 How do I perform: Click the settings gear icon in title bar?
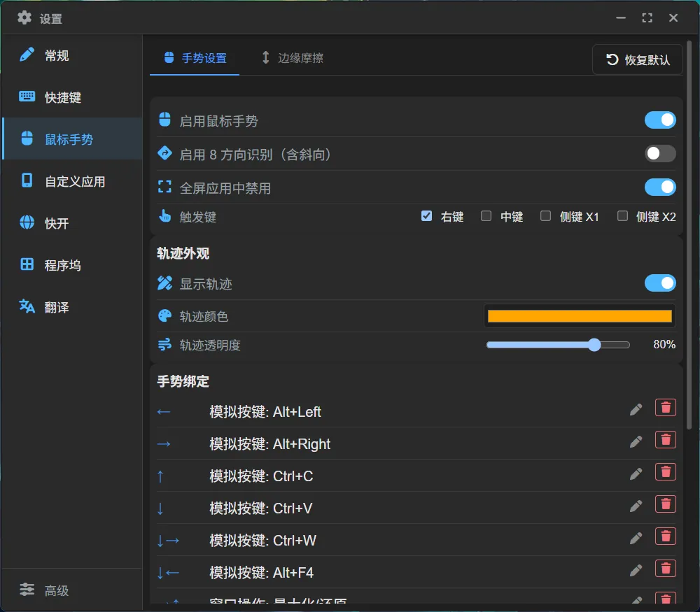tap(24, 18)
